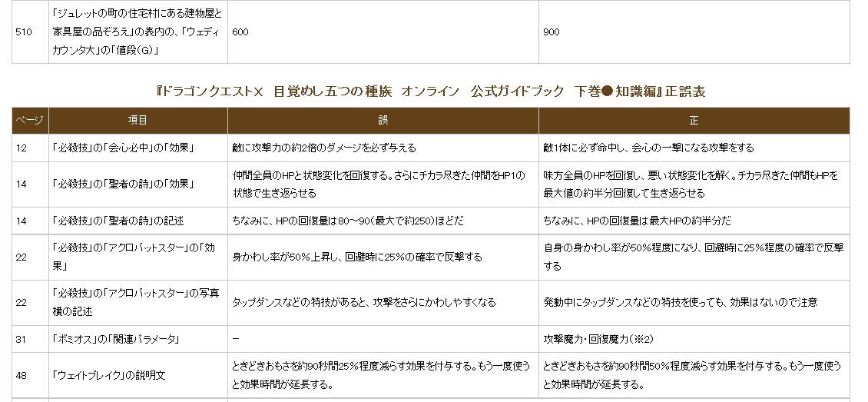
Task: Click the 聖者の詩 効果 item cell
Action: (x=137, y=184)
